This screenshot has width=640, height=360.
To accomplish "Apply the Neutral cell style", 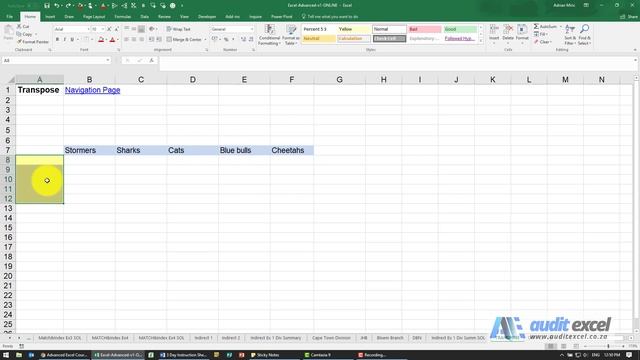I will tap(319, 39).
